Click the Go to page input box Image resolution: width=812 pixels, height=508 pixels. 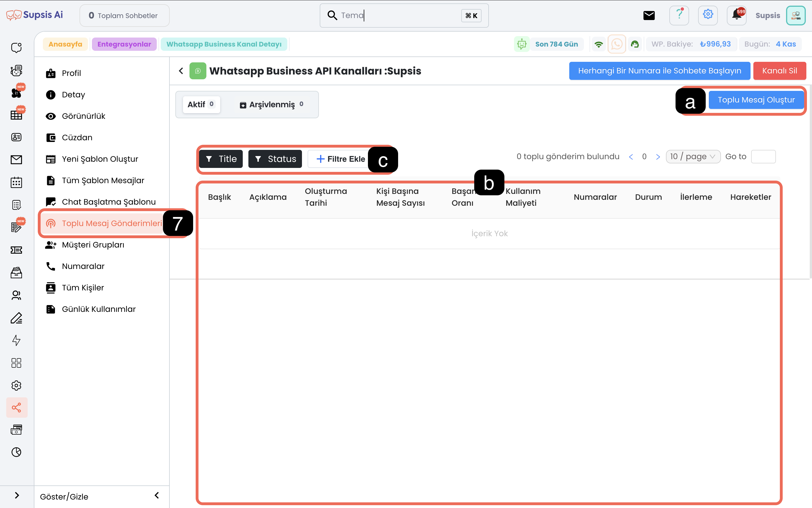click(x=763, y=157)
